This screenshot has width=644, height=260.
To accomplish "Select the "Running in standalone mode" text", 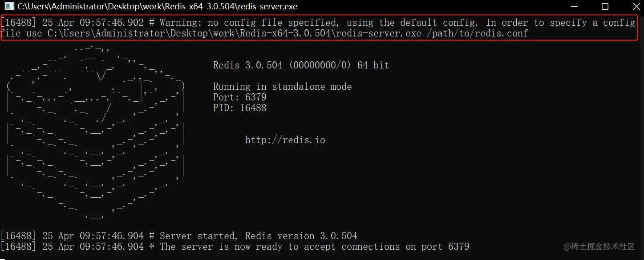I will click(282, 87).
